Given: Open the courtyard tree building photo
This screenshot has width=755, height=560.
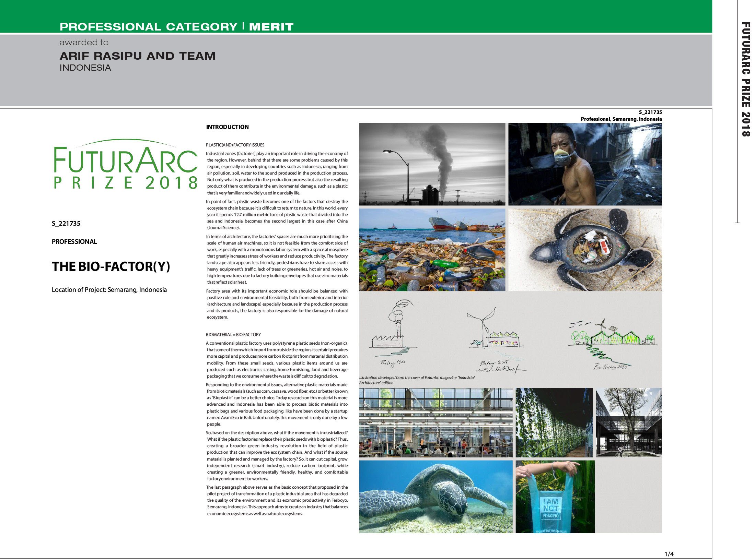Looking at the screenshot, I should 629,422.
